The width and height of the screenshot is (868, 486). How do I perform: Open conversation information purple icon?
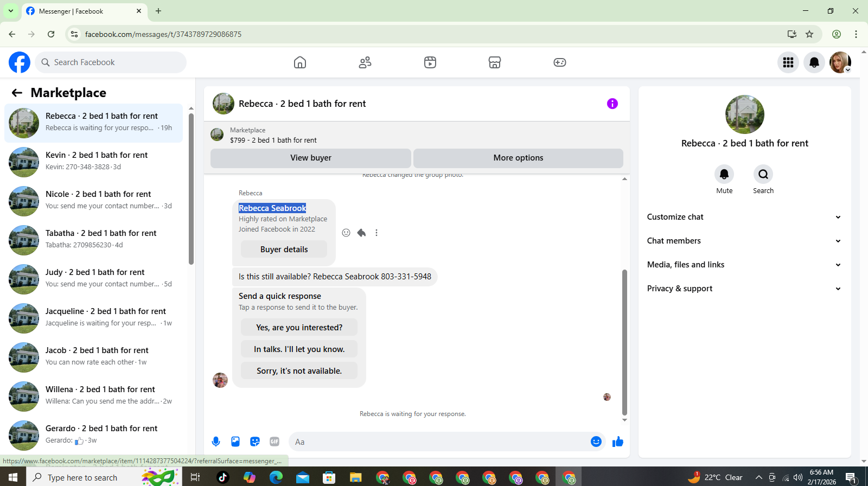pyautogui.click(x=612, y=104)
